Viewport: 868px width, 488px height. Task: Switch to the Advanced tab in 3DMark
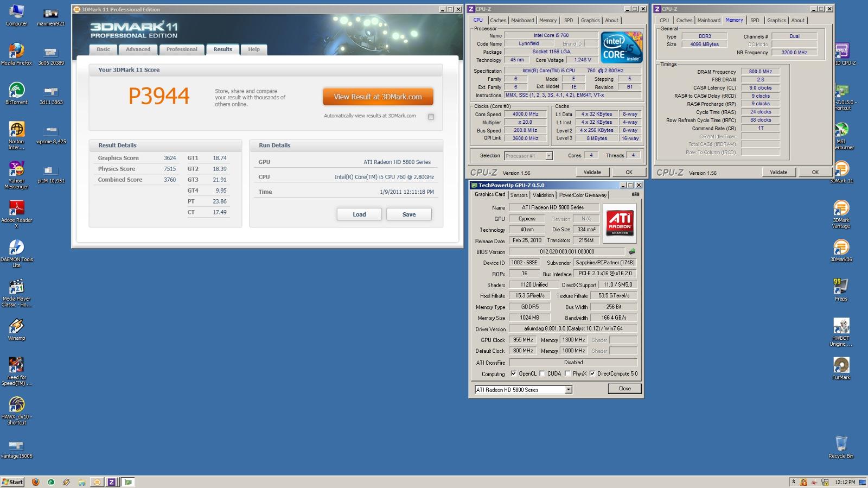(138, 49)
